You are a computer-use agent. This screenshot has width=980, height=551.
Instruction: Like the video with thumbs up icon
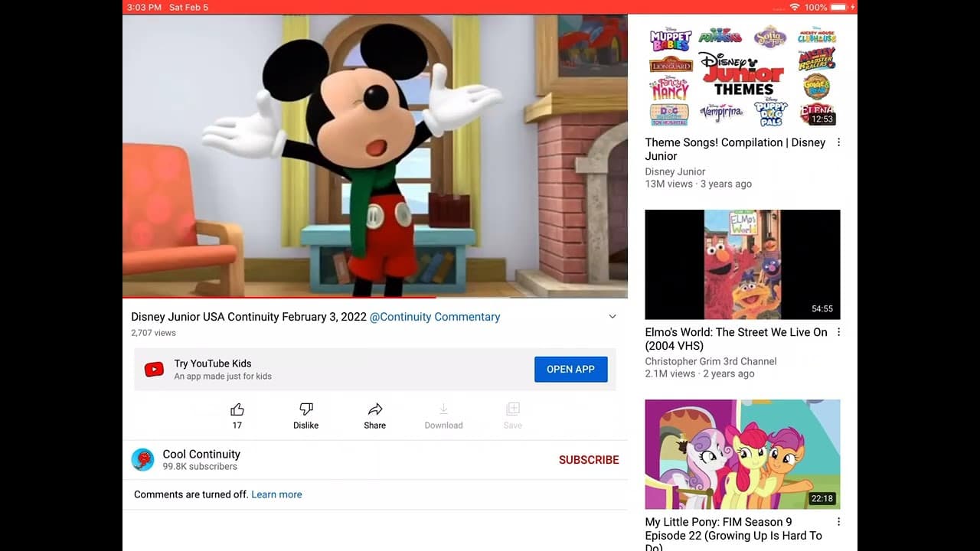point(237,409)
